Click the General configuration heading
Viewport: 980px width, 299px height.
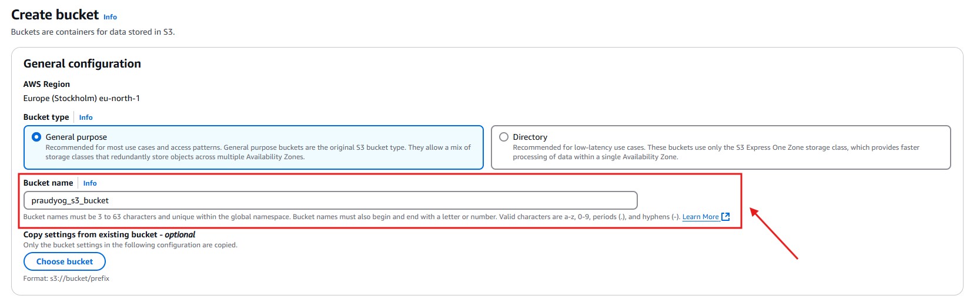point(82,63)
